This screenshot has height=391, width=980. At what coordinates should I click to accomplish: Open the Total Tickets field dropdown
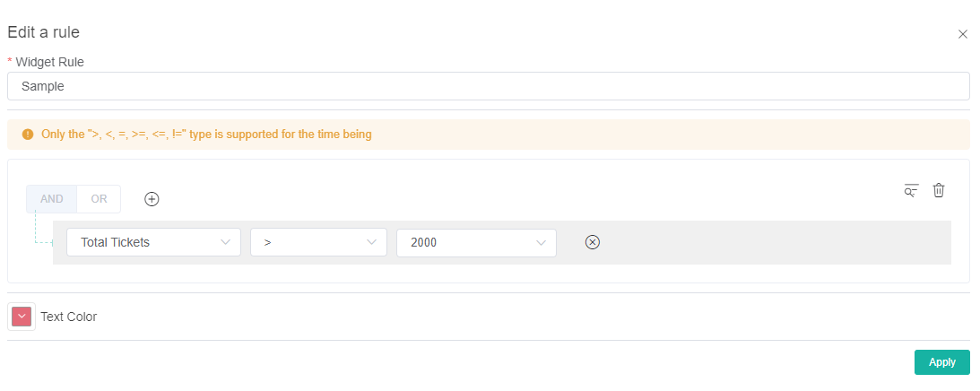tap(153, 242)
